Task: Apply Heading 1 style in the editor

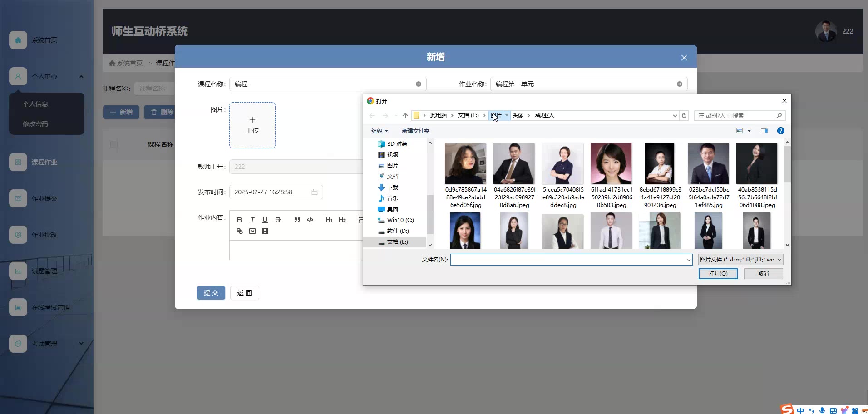Action: [329, 220]
